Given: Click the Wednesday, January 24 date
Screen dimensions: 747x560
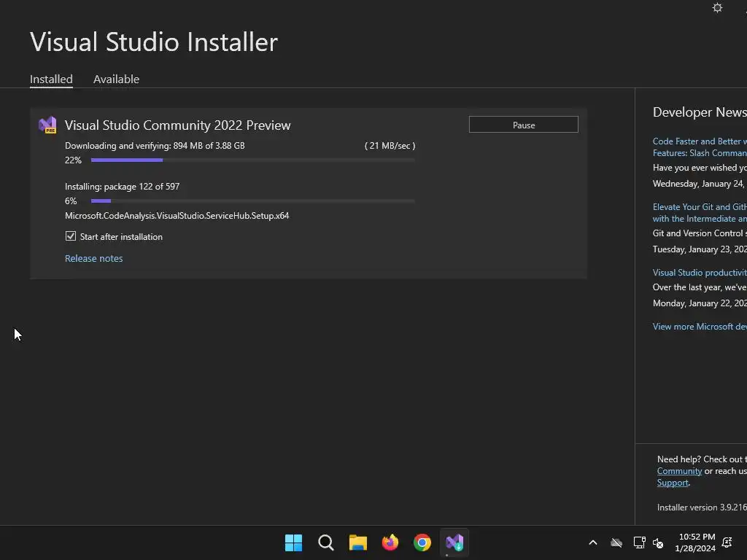Looking at the screenshot, I should [x=698, y=184].
